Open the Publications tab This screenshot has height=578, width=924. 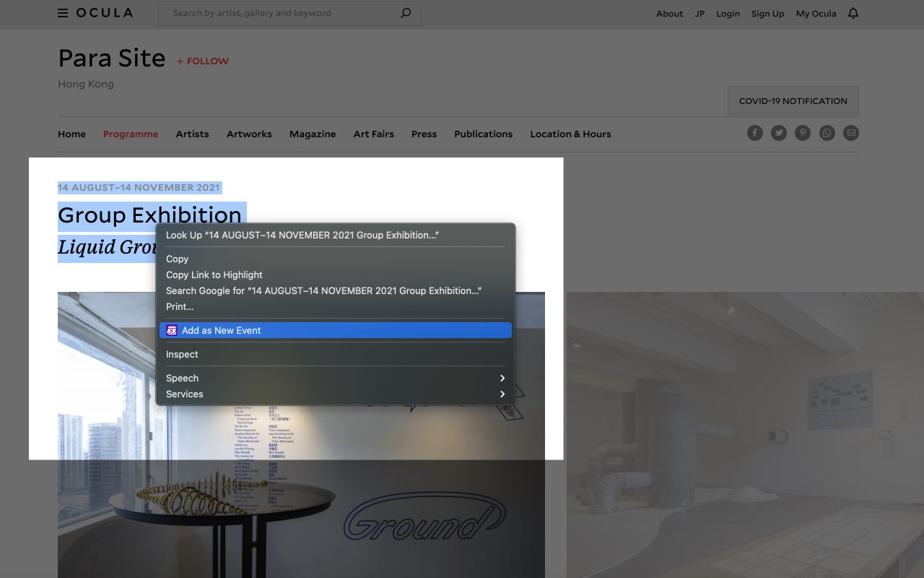tap(483, 134)
